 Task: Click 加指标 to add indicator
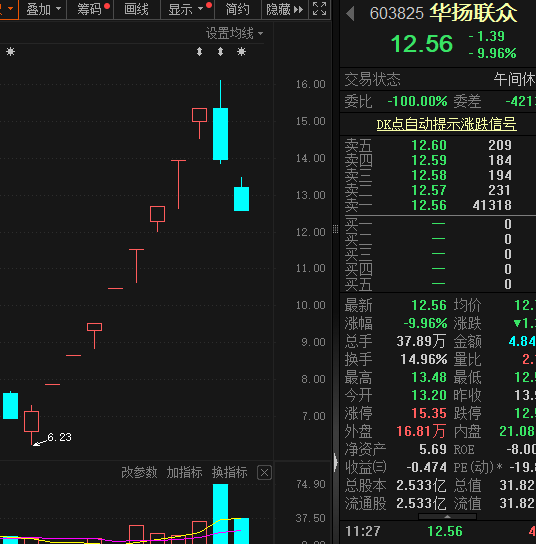(184, 472)
